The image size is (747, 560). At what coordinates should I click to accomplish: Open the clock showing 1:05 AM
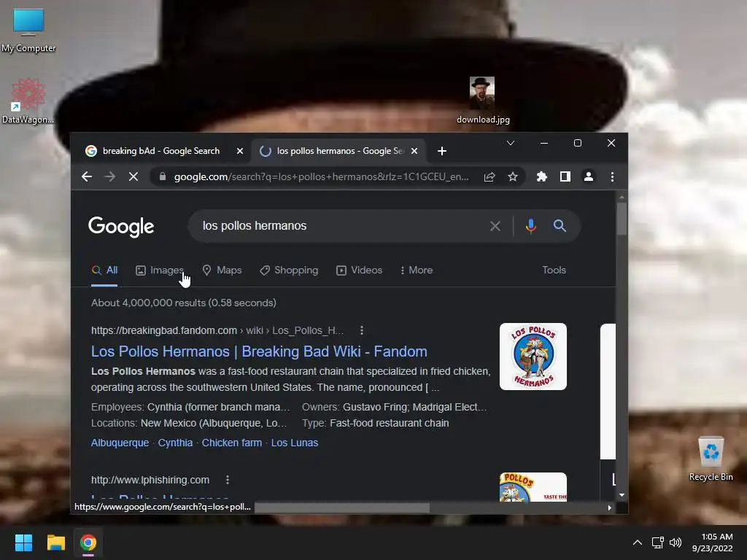pos(713,542)
